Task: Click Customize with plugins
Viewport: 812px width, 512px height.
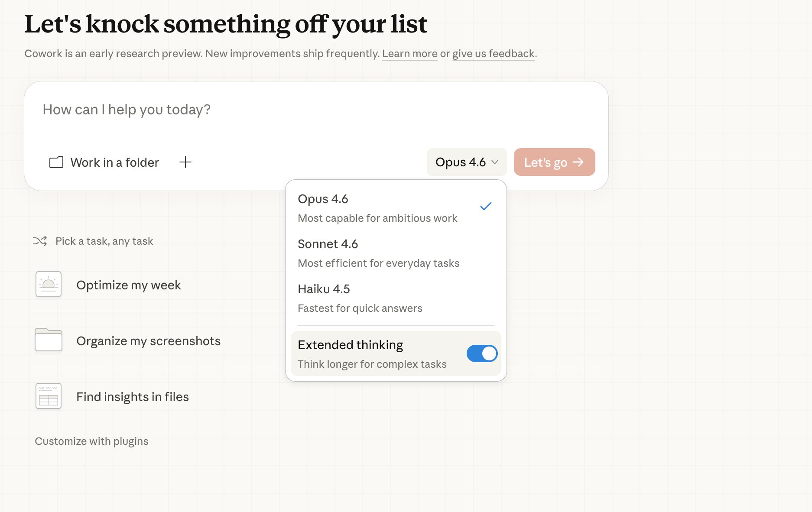Action: (x=91, y=441)
